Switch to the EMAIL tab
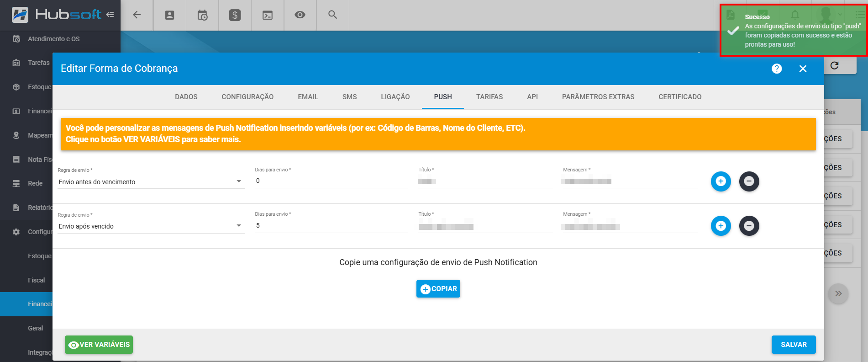 (x=308, y=97)
